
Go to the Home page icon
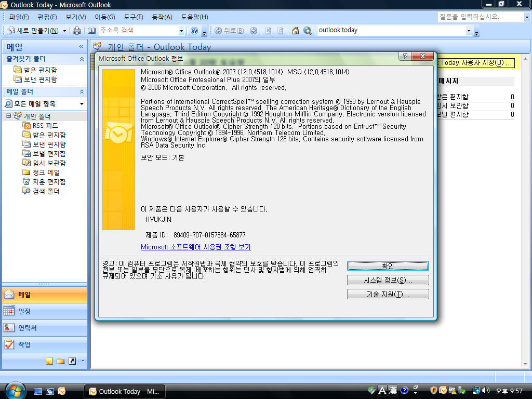[296, 31]
